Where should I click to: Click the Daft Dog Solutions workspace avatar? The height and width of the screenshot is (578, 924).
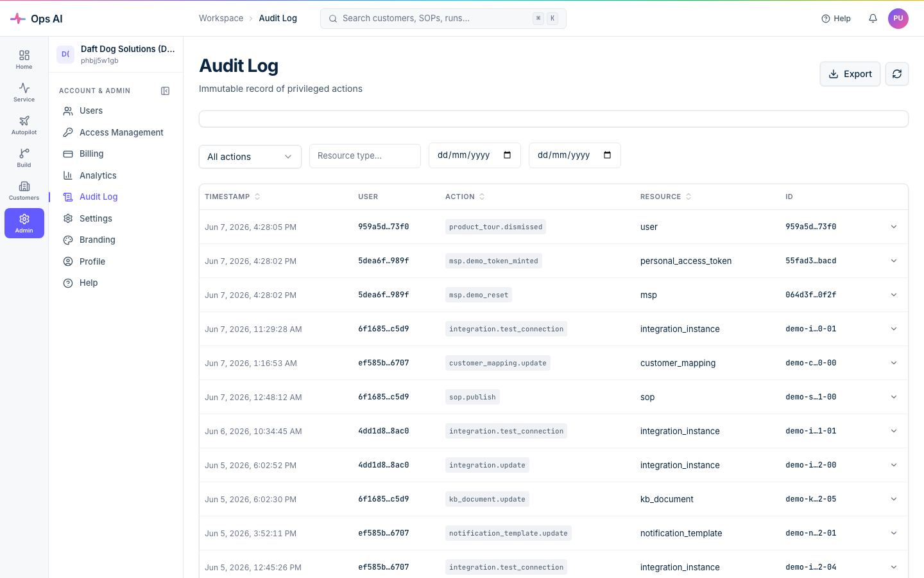click(65, 55)
